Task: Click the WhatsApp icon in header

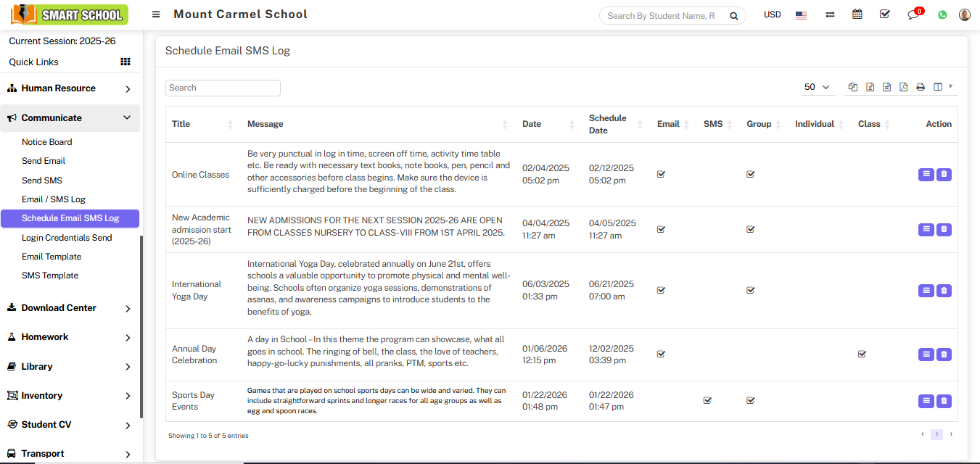Action: pyautogui.click(x=942, y=14)
